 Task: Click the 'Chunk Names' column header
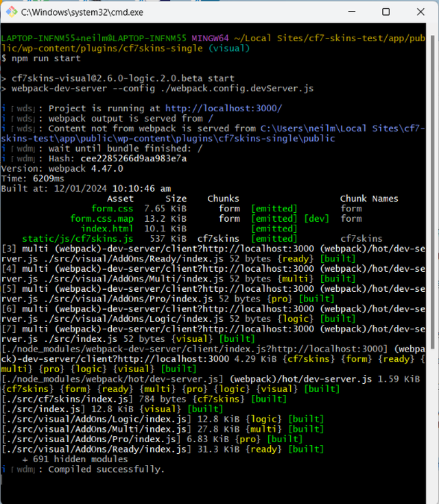tap(368, 198)
